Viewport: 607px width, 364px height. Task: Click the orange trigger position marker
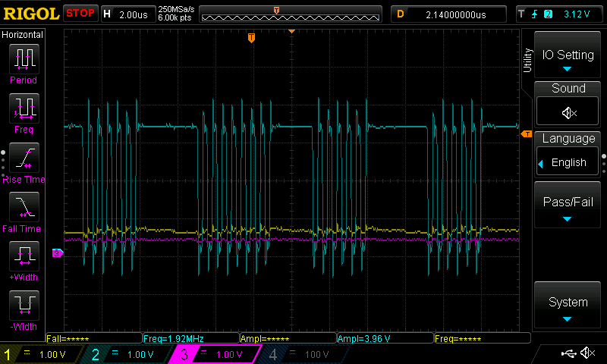click(x=252, y=38)
